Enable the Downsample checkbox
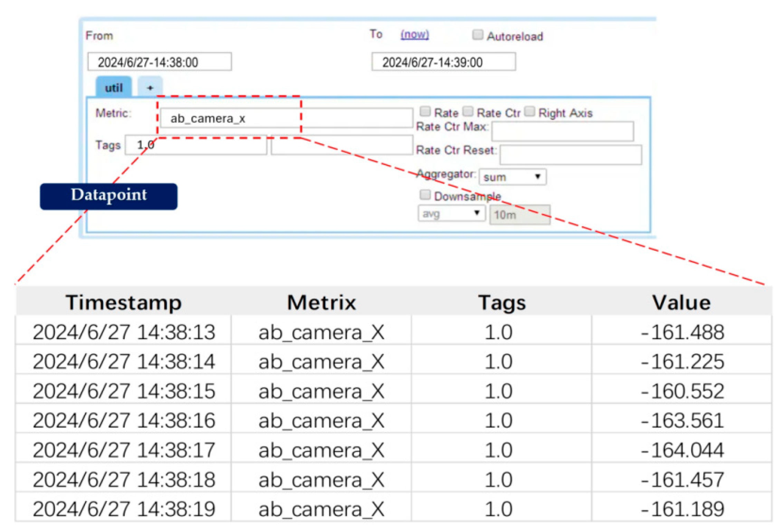 [x=424, y=195]
